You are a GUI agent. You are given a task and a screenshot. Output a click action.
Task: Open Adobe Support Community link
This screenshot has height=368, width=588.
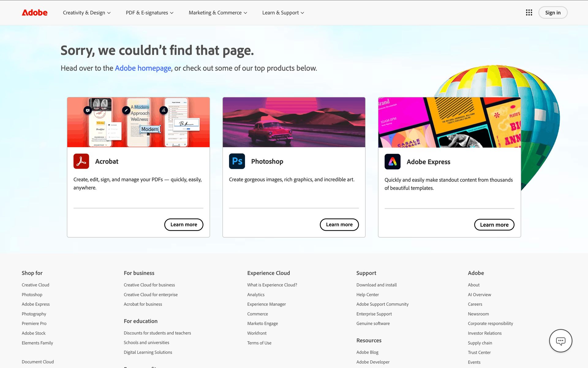(383, 304)
